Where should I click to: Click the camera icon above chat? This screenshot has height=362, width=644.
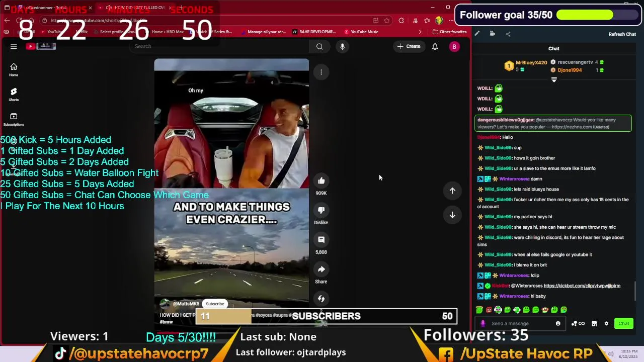click(x=493, y=34)
